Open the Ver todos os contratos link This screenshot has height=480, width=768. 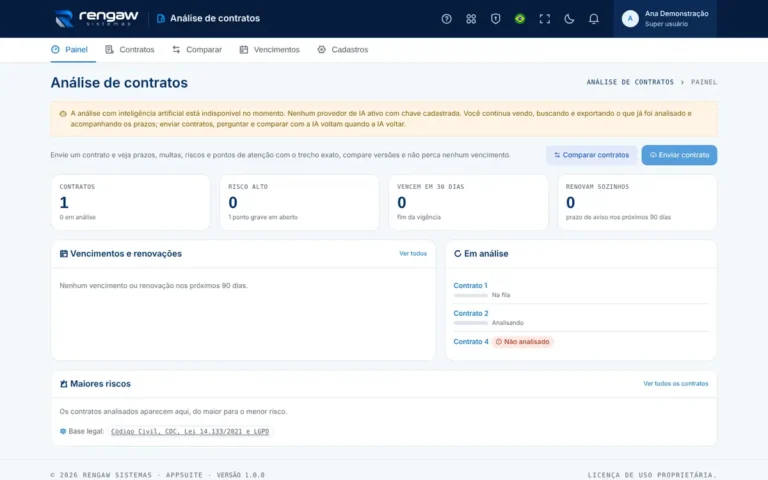coord(675,384)
